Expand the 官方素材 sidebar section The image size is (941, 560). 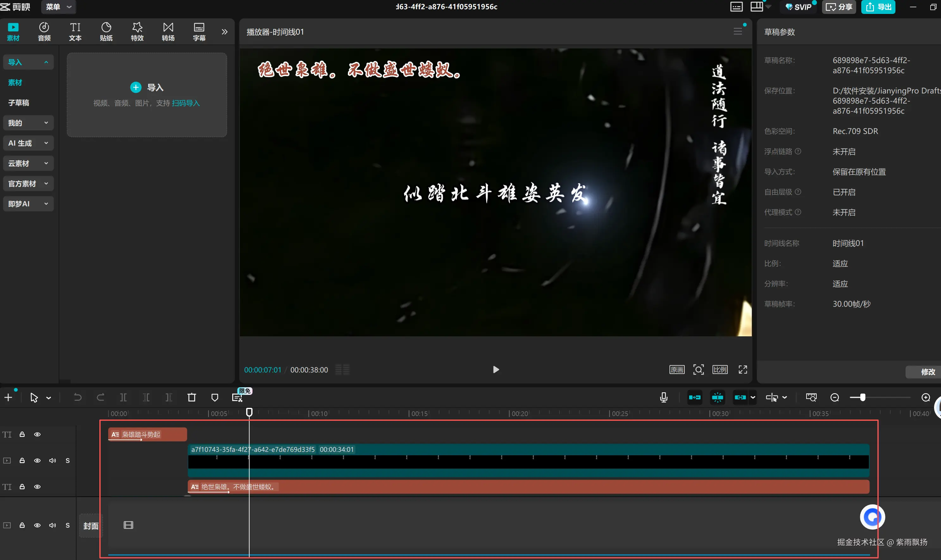[x=28, y=184]
